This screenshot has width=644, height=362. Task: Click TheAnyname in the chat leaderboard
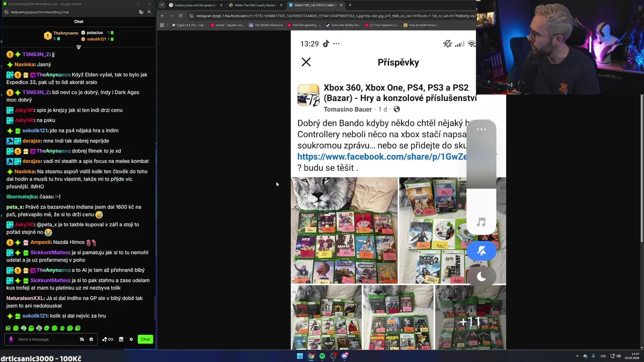point(65,33)
